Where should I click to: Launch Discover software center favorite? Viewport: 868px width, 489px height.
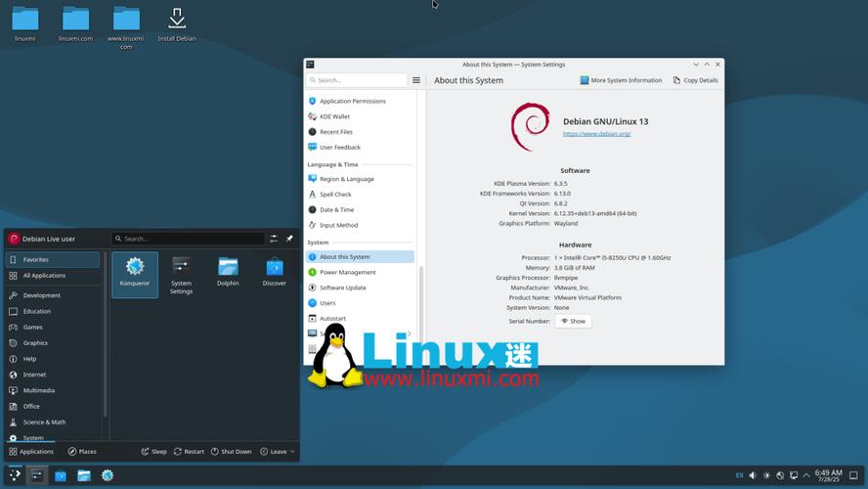[274, 271]
